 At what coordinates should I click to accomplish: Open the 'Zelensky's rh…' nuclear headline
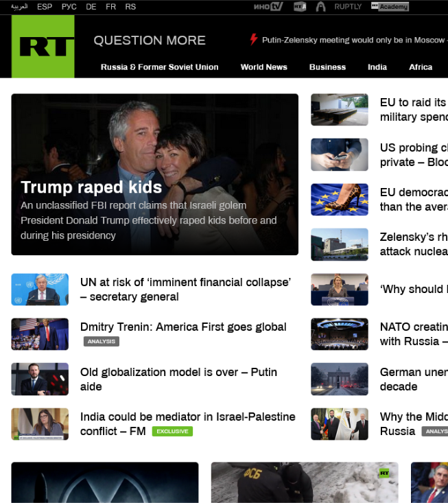point(414,244)
